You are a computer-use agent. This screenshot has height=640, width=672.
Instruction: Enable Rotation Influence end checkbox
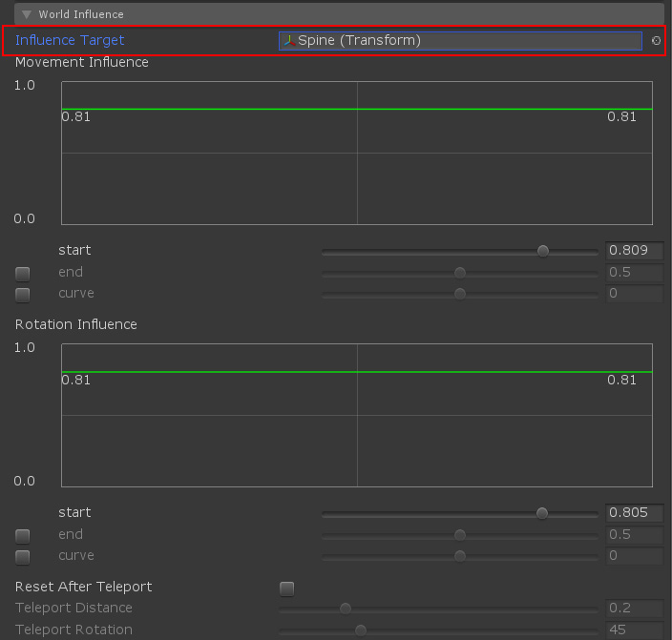point(23,536)
